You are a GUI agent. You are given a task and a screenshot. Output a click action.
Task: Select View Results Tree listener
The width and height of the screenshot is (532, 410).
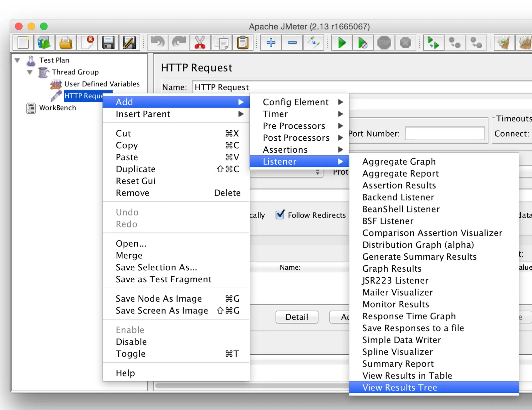(434, 387)
